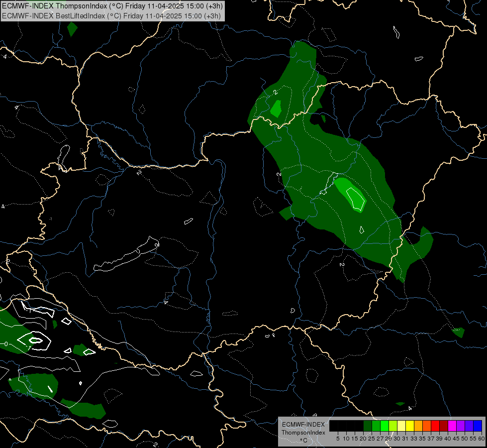
Task: Click the magenta 40–45 legend swatch
Action: pos(452,426)
